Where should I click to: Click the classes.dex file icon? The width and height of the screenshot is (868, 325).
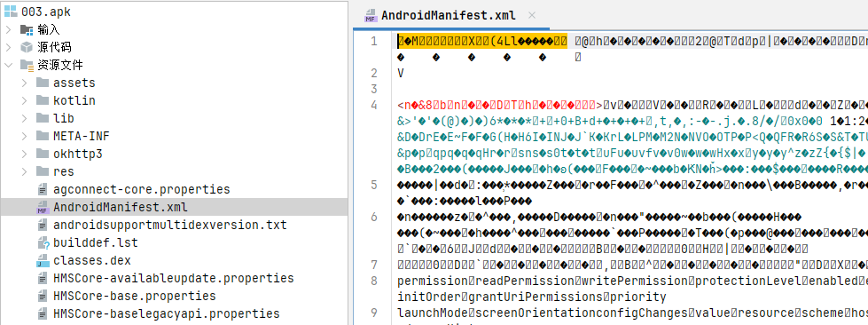click(x=43, y=260)
